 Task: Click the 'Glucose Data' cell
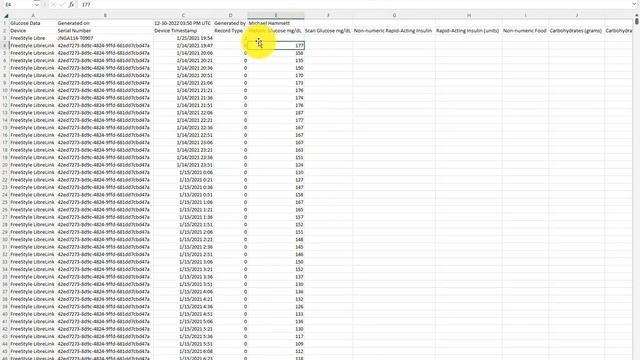33,23
